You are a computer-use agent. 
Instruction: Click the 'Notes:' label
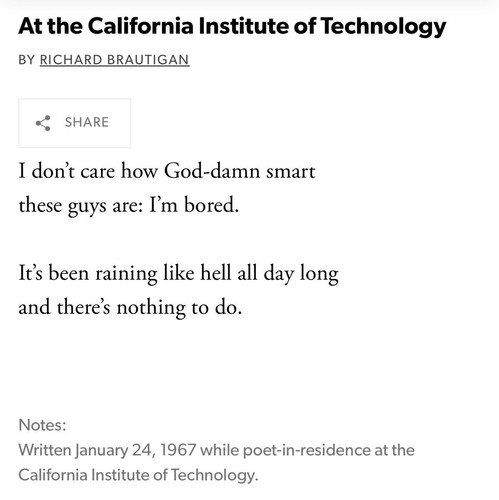coord(42,425)
